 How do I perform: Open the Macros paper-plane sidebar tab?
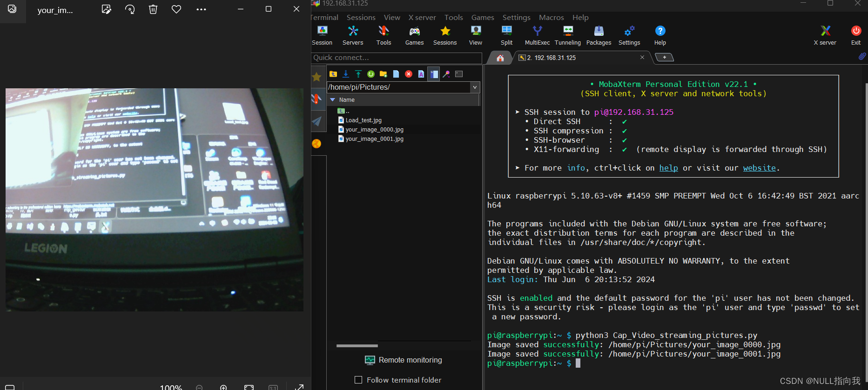point(317,121)
